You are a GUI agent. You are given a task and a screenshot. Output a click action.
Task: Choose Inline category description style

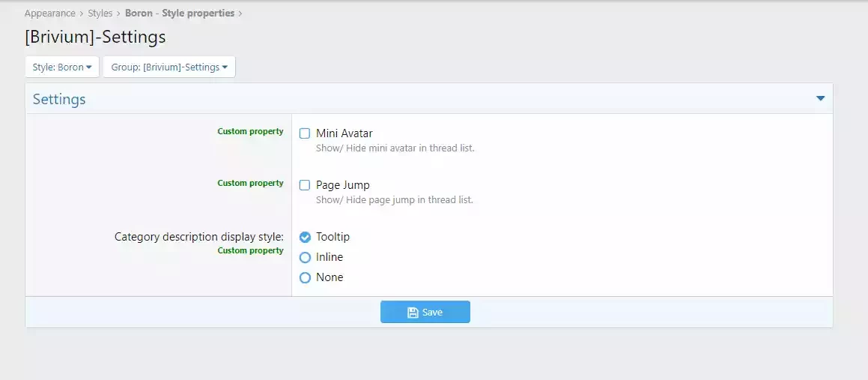[x=305, y=258]
